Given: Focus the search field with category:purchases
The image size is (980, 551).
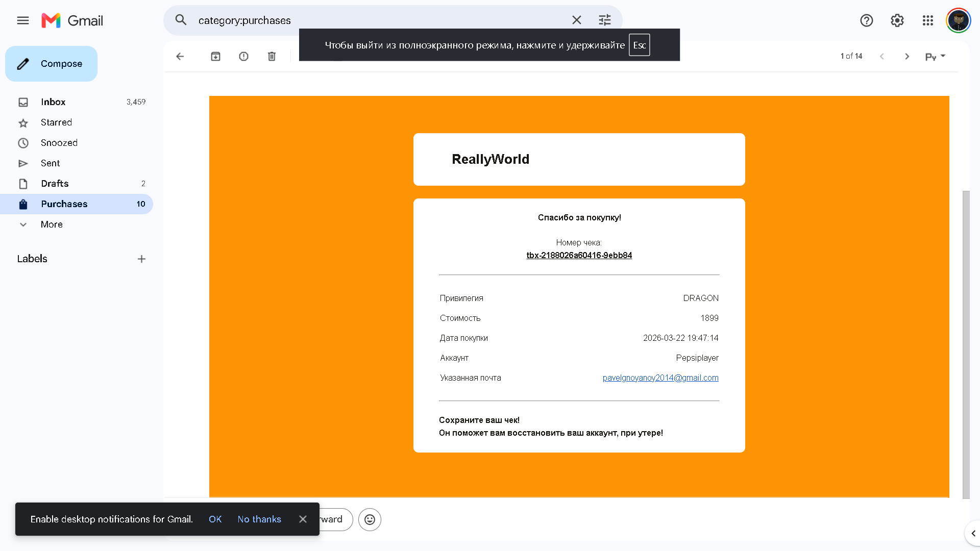Looking at the screenshot, I should (x=380, y=20).
